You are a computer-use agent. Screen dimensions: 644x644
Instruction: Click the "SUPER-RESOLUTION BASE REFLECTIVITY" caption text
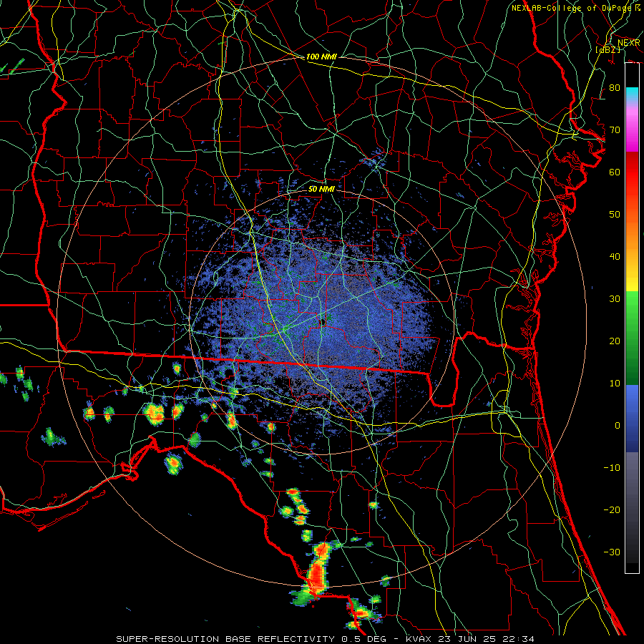pyautogui.click(x=225, y=639)
